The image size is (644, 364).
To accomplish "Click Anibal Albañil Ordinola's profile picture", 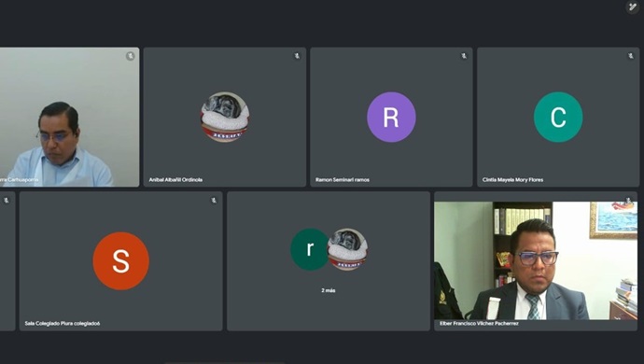I will pos(225,117).
